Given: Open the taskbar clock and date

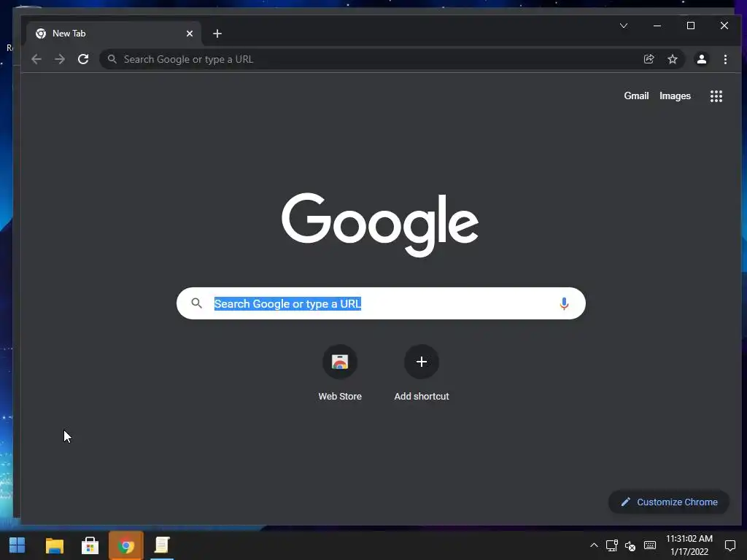Looking at the screenshot, I should pyautogui.click(x=689, y=545).
